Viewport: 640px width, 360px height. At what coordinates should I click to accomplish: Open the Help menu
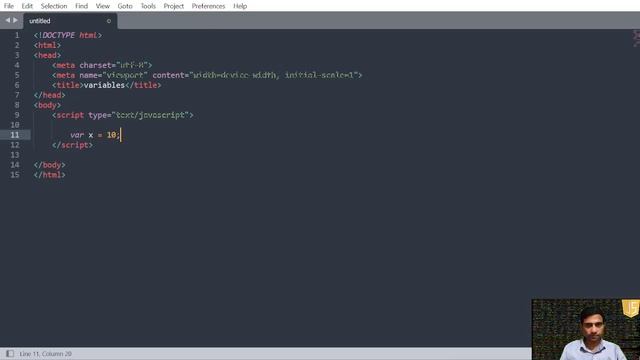(x=240, y=6)
